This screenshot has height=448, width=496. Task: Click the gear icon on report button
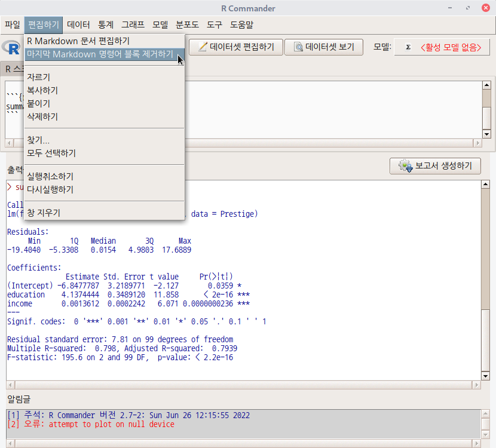click(405, 166)
